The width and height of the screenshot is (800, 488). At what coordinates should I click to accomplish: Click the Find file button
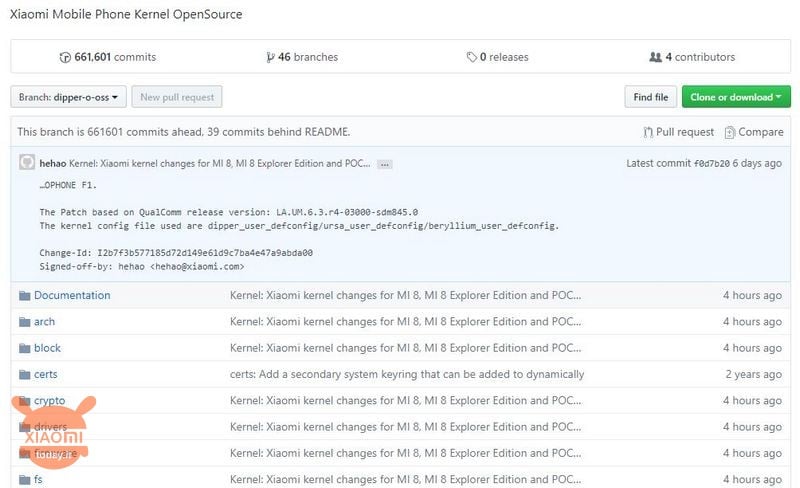(651, 97)
